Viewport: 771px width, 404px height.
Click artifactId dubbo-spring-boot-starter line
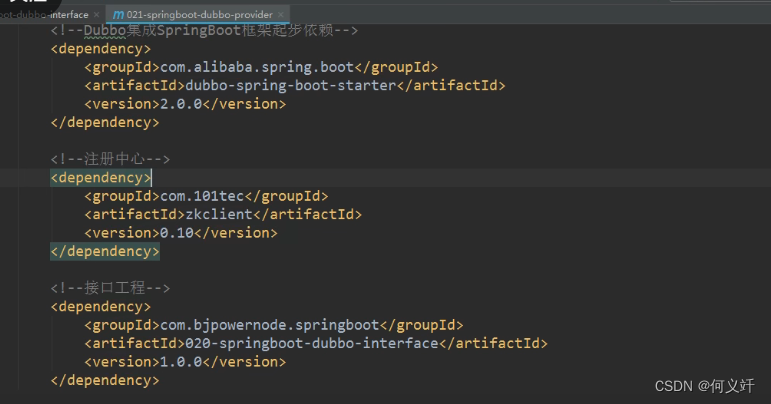coord(295,86)
